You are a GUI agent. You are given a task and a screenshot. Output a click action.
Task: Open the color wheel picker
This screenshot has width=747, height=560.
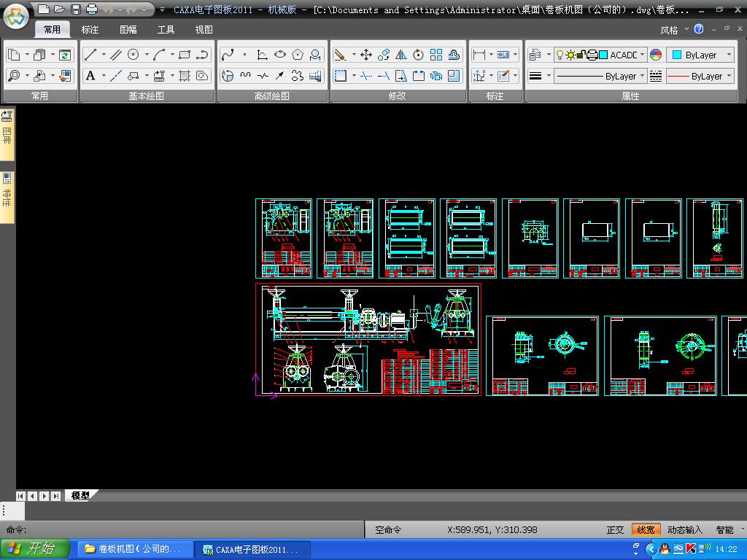click(656, 55)
